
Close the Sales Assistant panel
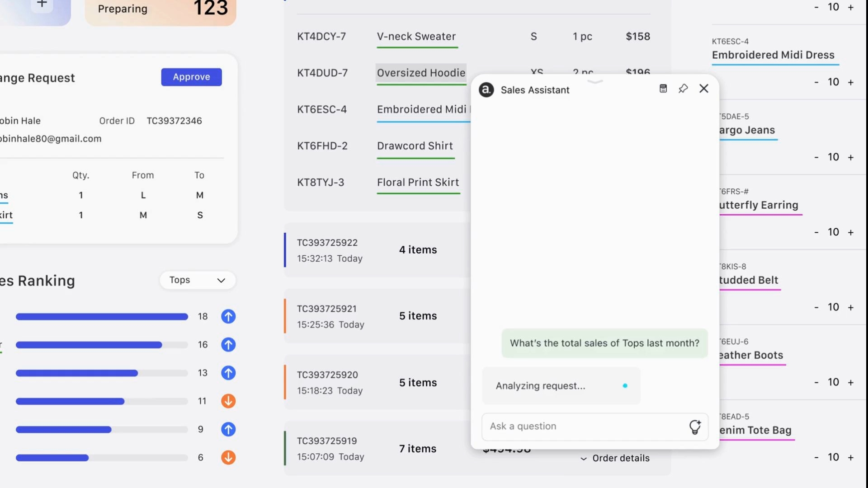point(704,89)
